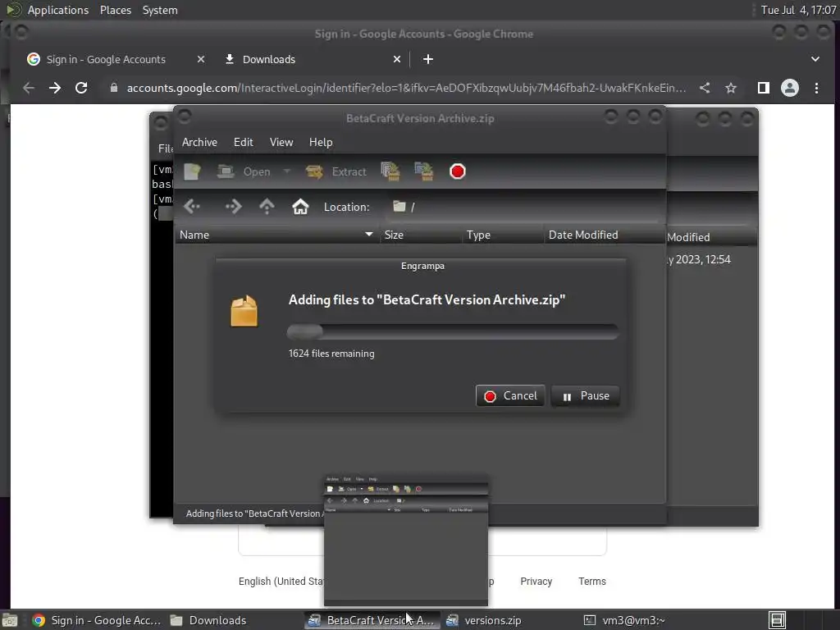Switch to Sign in - Google Acc taskbar item
This screenshot has height=630, width=840.
click(97, 620)
